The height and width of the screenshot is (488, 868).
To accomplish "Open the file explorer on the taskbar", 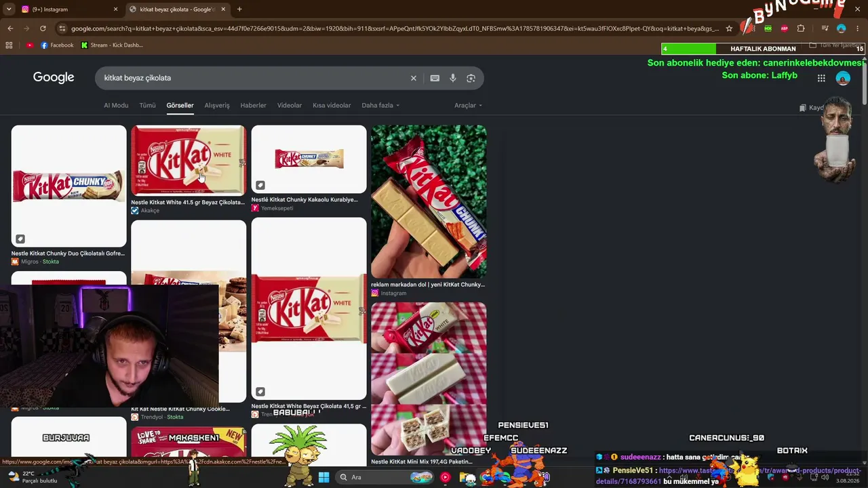I will (x=468, y=477).
